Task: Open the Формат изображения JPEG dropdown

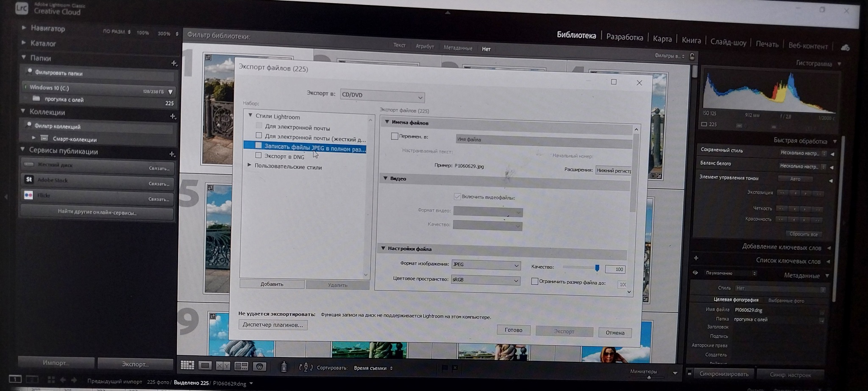Action: coord(486,265)
